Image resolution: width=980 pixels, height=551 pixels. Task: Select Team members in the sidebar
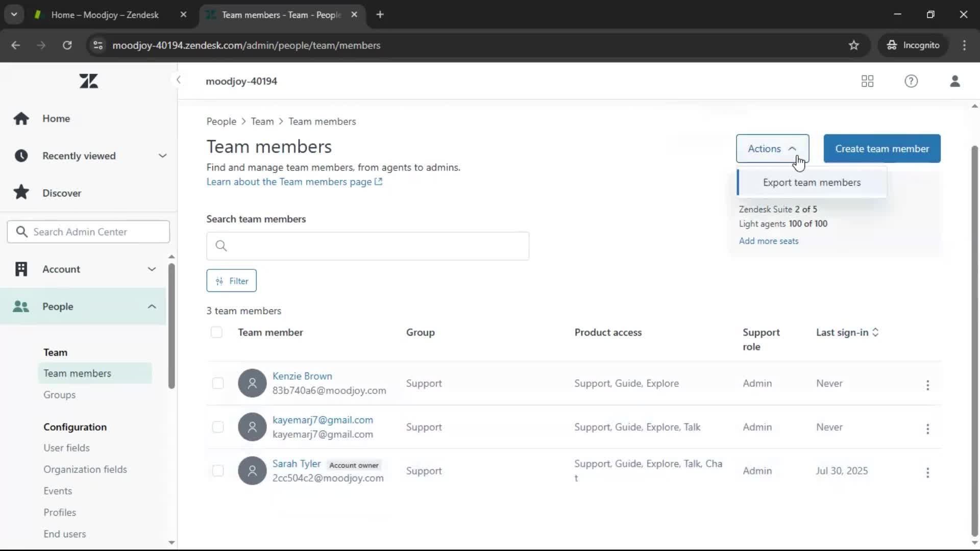pos(95,373)
